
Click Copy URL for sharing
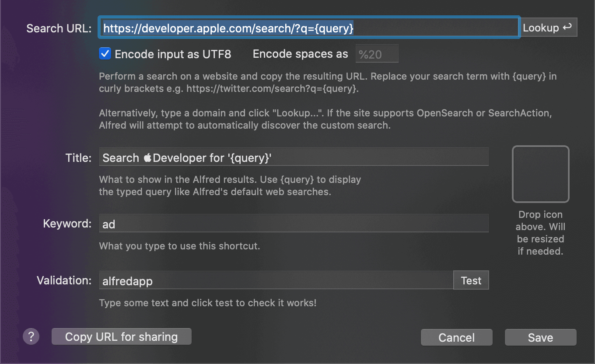pos(122,336)
